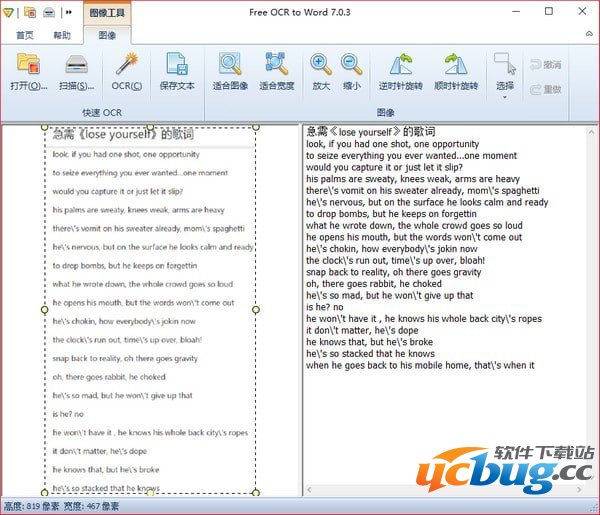Start scanning with 扫描(S) button

tap(77, 72)
